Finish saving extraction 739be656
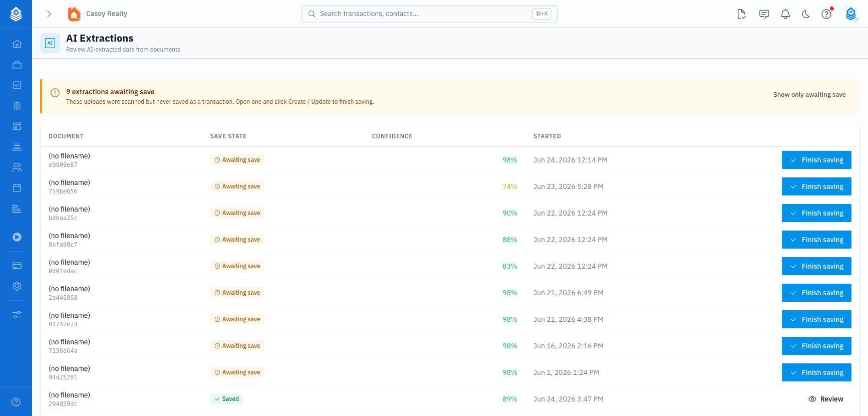 click(x=816, y=186)
